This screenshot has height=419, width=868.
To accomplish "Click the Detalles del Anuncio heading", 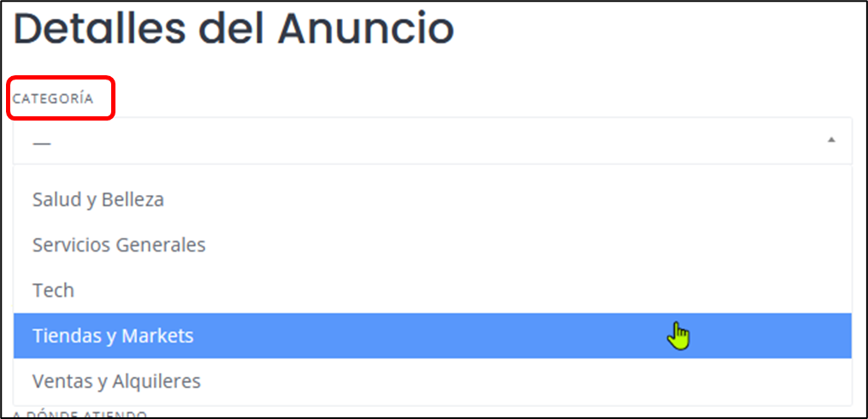I will [x=233, y=29].
